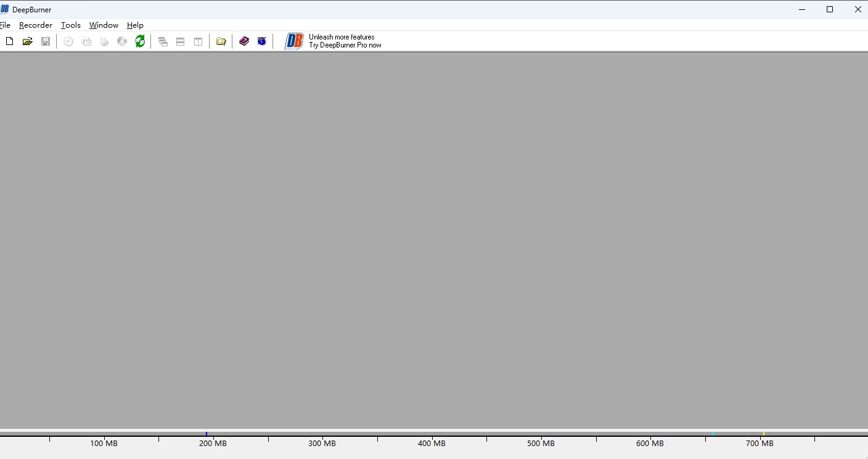The image size is (868, 459).
Task: Open the Help menu
Action: [135, 25]
